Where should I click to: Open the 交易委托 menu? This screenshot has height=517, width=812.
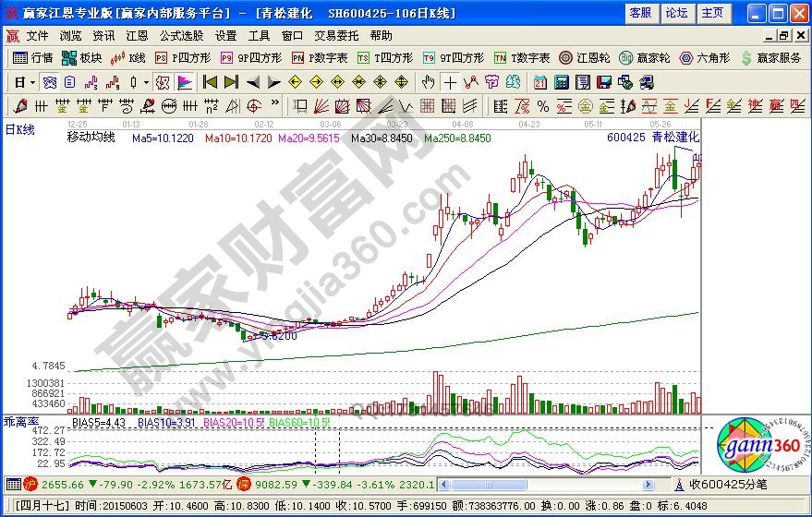pyautogui.click(x=336, y=35)
